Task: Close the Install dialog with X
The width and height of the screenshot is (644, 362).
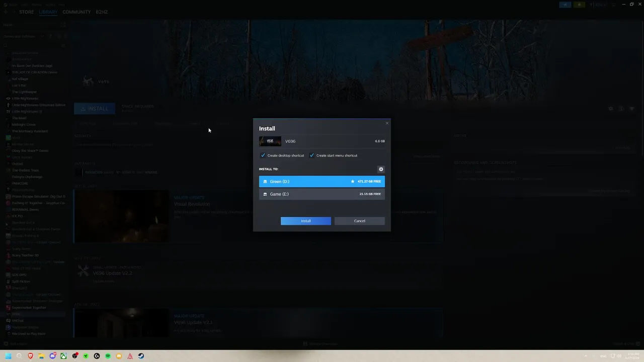Action: tap(387, 123)
